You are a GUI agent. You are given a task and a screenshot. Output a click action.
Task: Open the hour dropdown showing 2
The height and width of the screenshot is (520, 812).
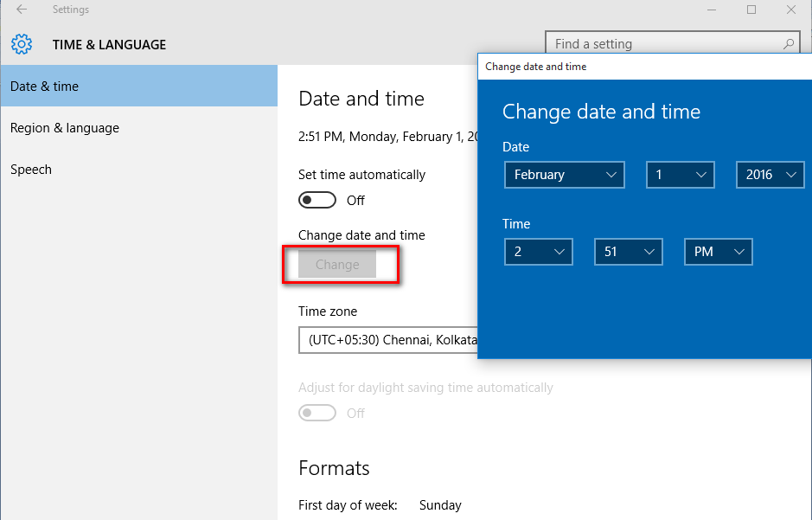click(x=538, y=251)
